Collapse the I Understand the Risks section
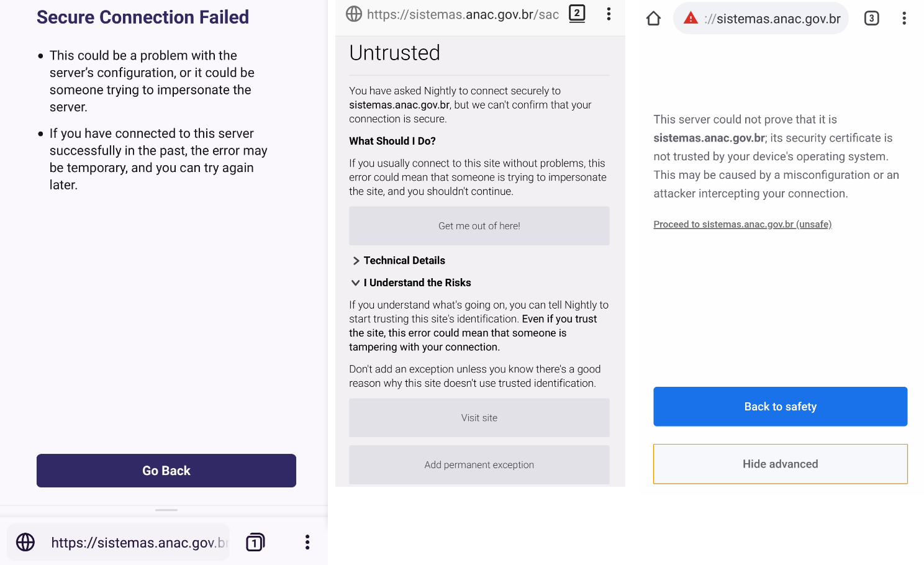924x565 pixels. pyautogui.click(x=410, y=282)
